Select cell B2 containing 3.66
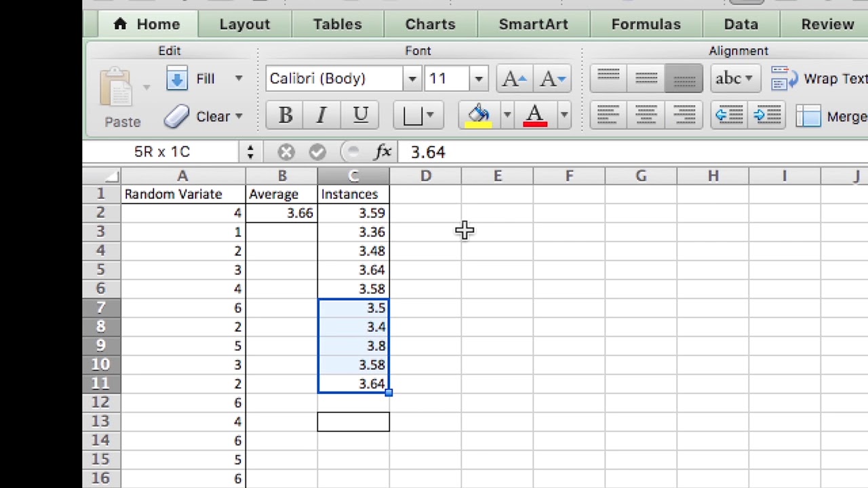The width and height of the screenshot is (868, 488). (281, 213)
